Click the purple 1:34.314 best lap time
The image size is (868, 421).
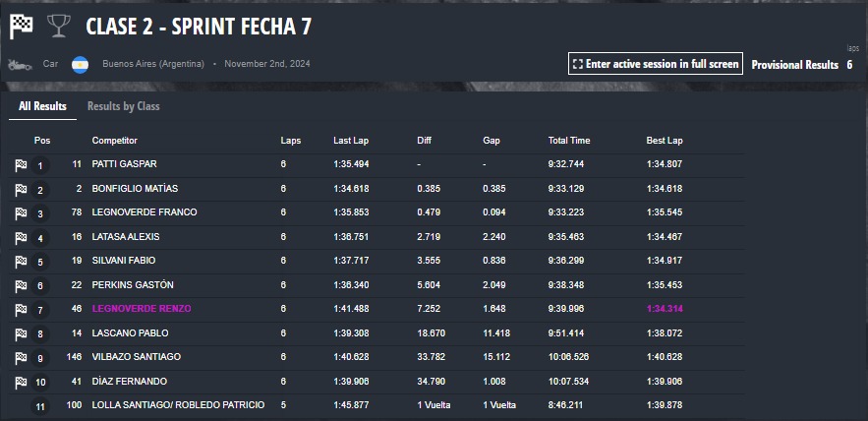pos(665,309)
